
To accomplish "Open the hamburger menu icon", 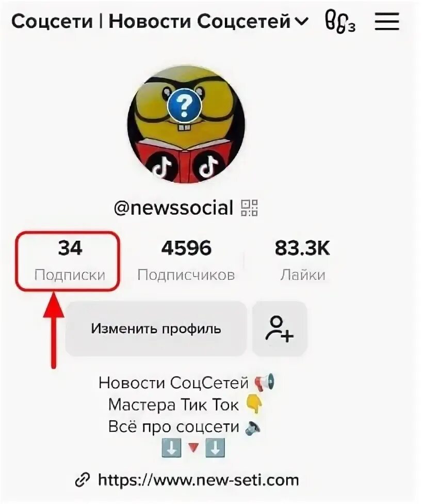I will (387, 22).
